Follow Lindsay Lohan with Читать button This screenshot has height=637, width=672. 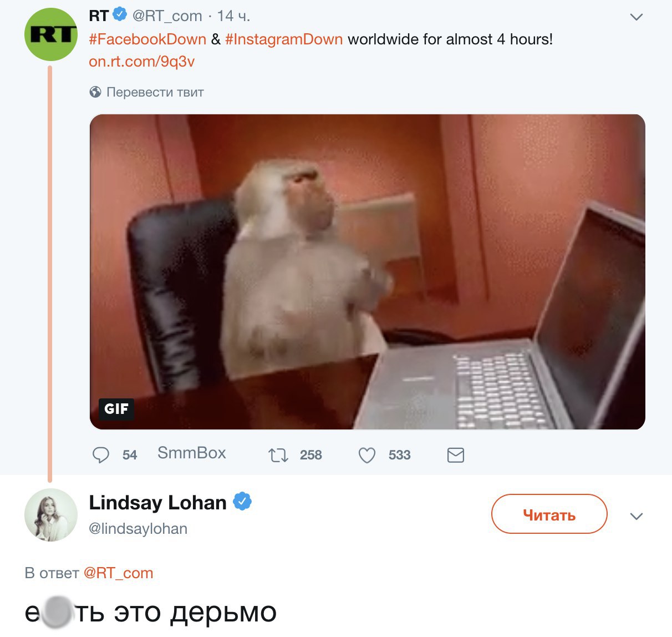[549, 514]
